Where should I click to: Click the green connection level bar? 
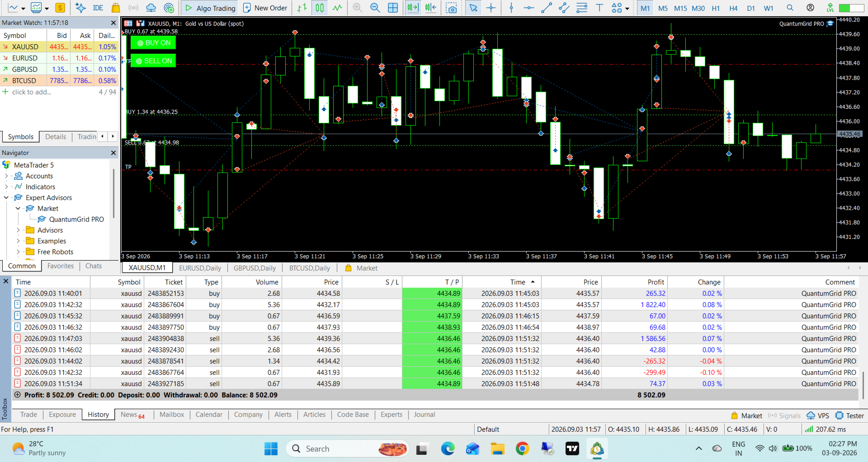(x=851, y=8)
